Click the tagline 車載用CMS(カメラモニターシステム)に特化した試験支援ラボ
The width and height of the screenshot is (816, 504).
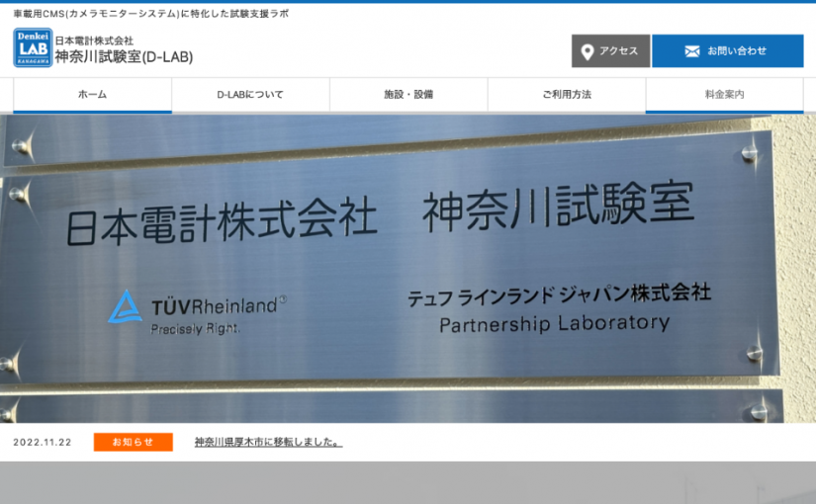pos(151,14)
